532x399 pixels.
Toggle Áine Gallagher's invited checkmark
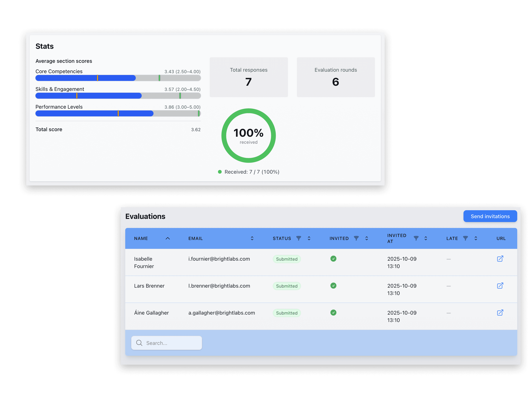333,313
